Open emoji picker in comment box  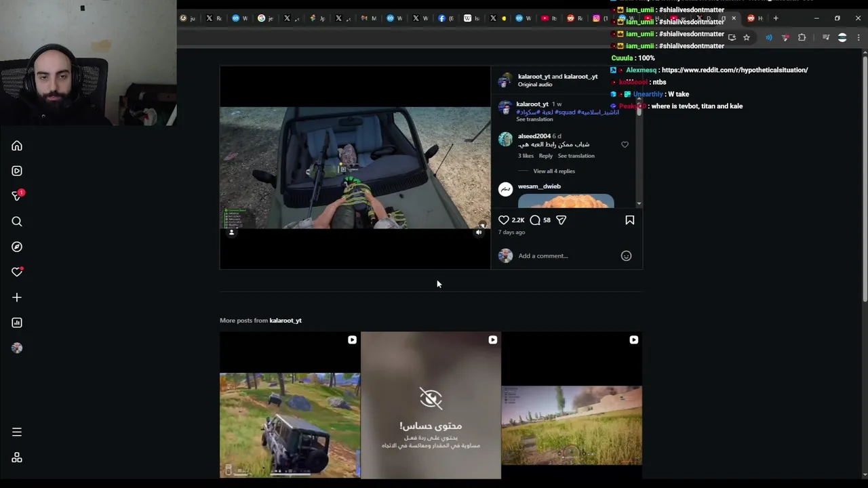[x=626, y=256]
